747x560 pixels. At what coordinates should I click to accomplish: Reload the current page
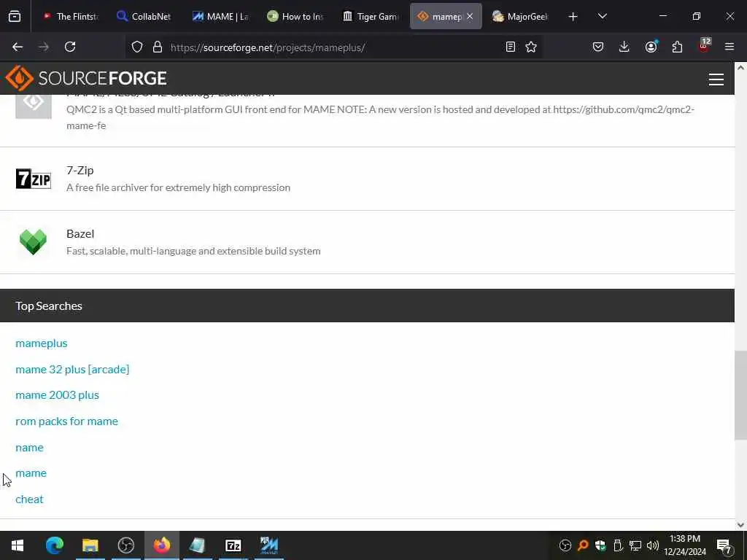[x=70, y=47]
